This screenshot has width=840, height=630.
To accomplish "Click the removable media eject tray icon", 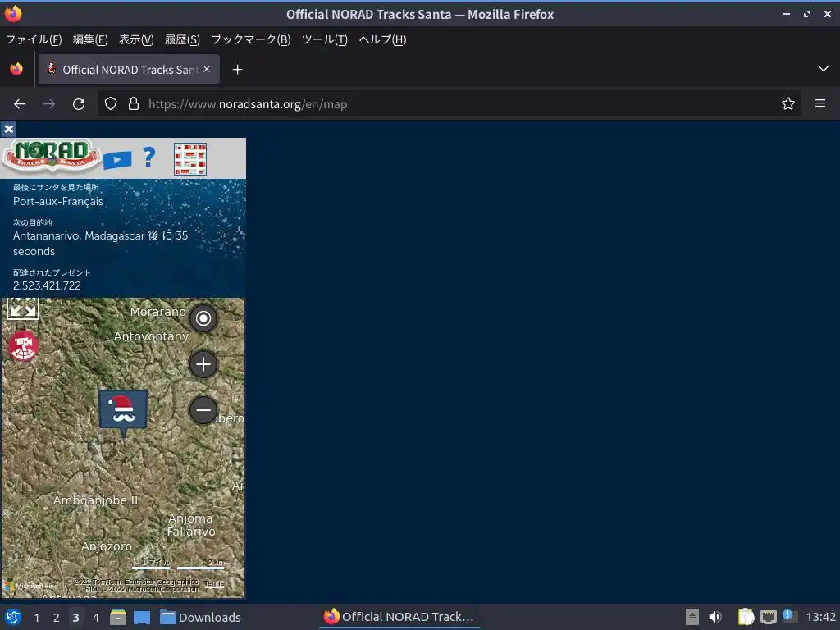I will point(692,617).
